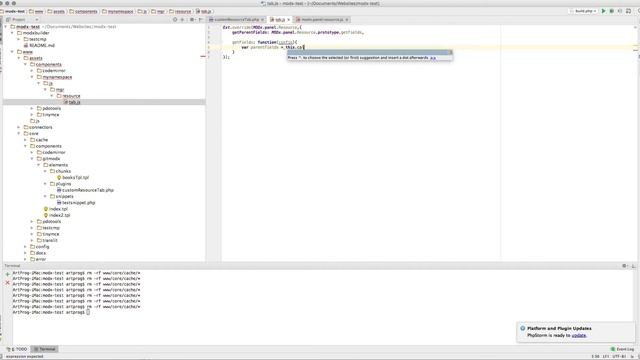Click components in the navigation breadcrumb

pos(83,11)
